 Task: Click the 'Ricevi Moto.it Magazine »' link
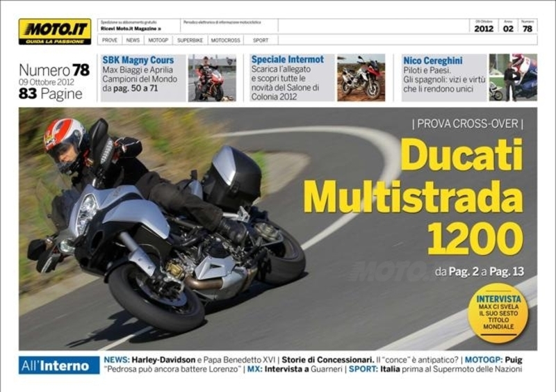(x=131, y=28)
